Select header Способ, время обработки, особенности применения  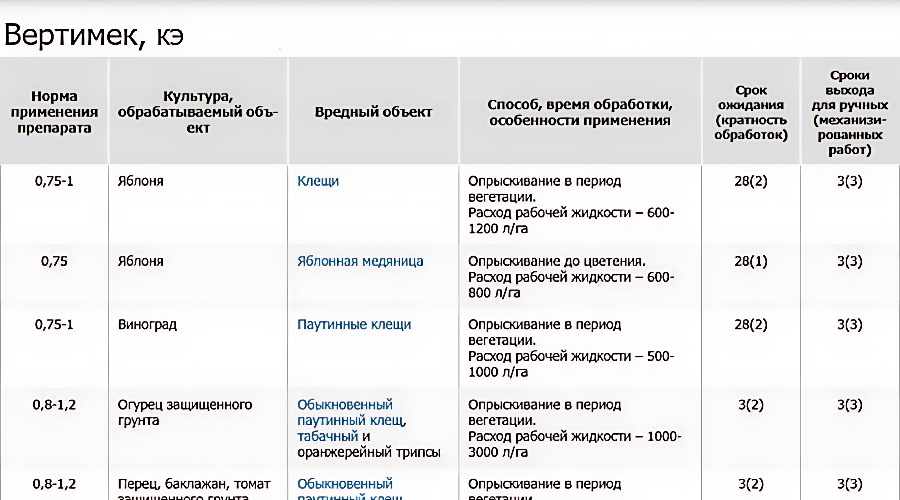580,113
